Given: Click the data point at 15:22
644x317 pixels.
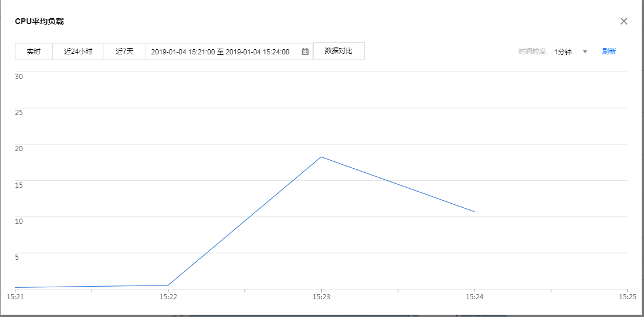Looking at the screenshot, I should point(168,285).
